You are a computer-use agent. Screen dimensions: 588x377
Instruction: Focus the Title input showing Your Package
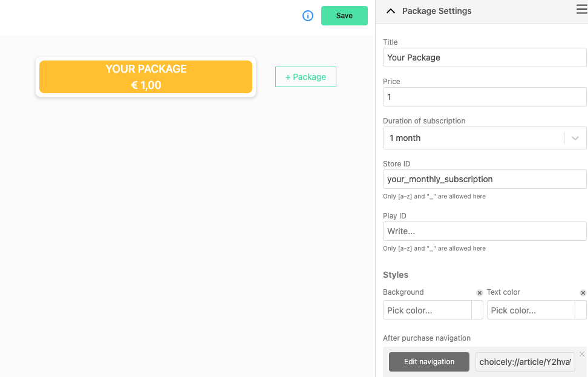pyautogui.click(x=484, y=57)
